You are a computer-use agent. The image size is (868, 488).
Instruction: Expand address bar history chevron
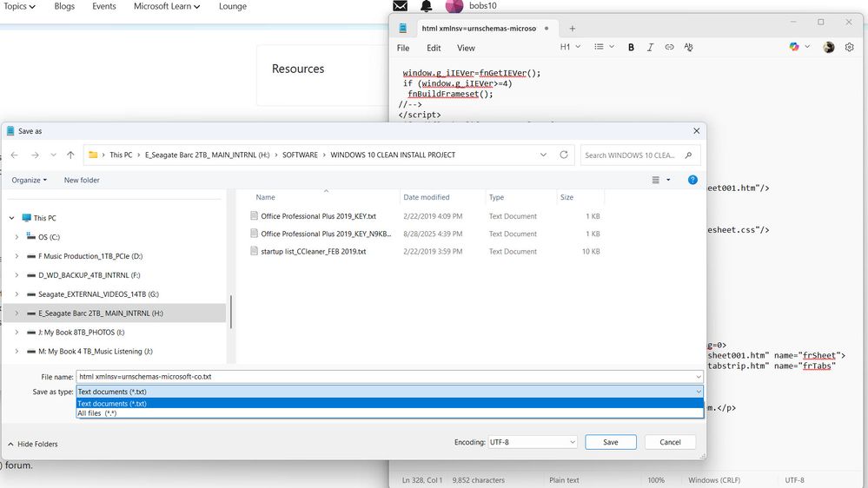click(543, 155)
